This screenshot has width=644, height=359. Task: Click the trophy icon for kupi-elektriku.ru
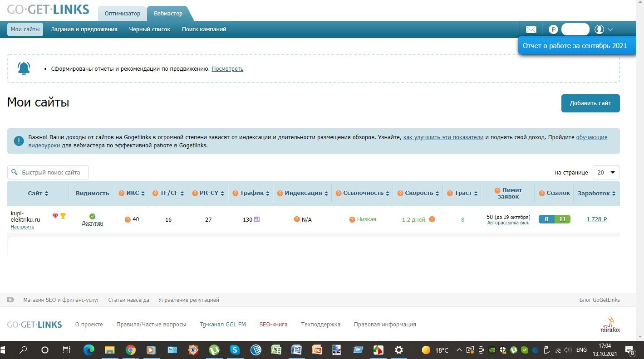(x=63, y=216)
